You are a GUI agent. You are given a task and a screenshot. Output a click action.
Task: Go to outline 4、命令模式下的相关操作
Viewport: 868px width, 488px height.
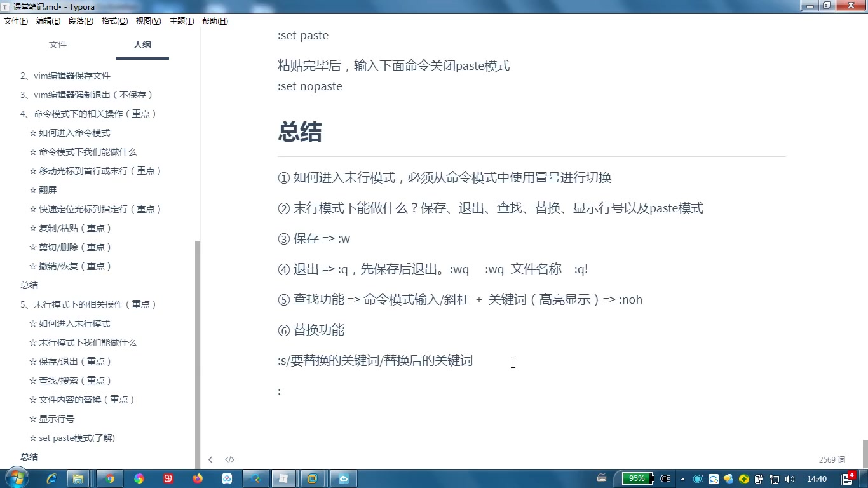88,114
